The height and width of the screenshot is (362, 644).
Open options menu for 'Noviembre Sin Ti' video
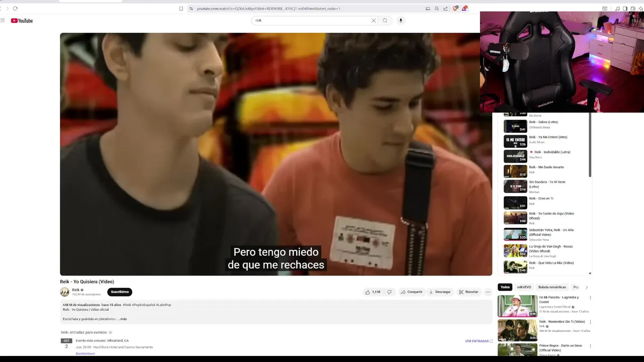point(590,322)
